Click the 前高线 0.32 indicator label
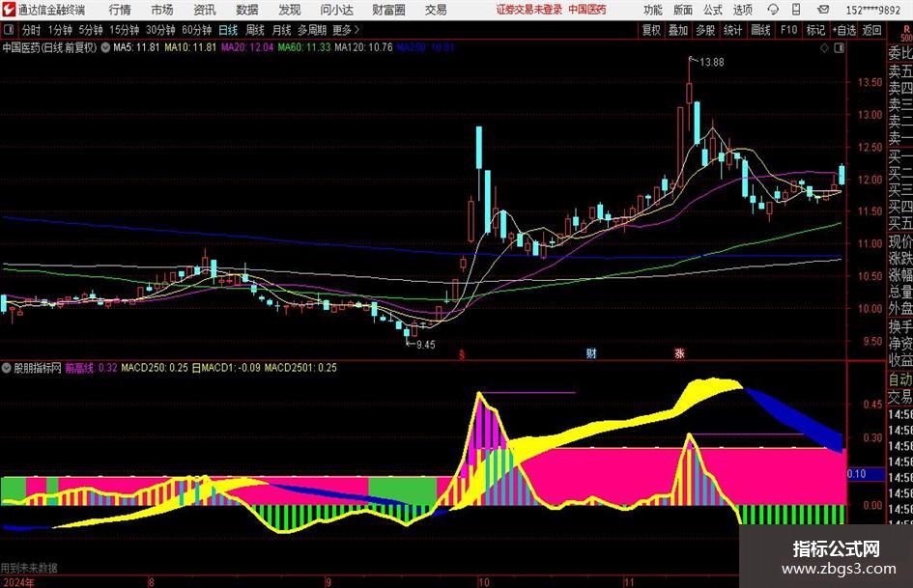Viewport: 913px width, 588px height. tap(91, 368)
